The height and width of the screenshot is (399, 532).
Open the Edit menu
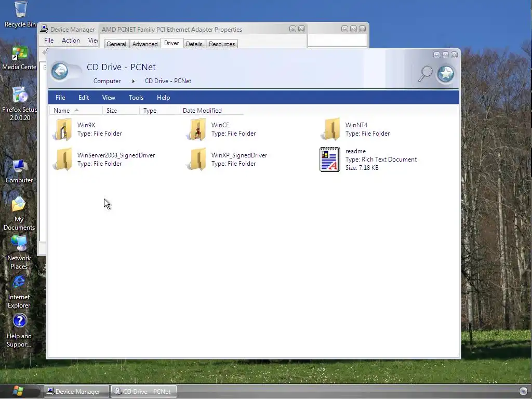(x=84, y=98)
